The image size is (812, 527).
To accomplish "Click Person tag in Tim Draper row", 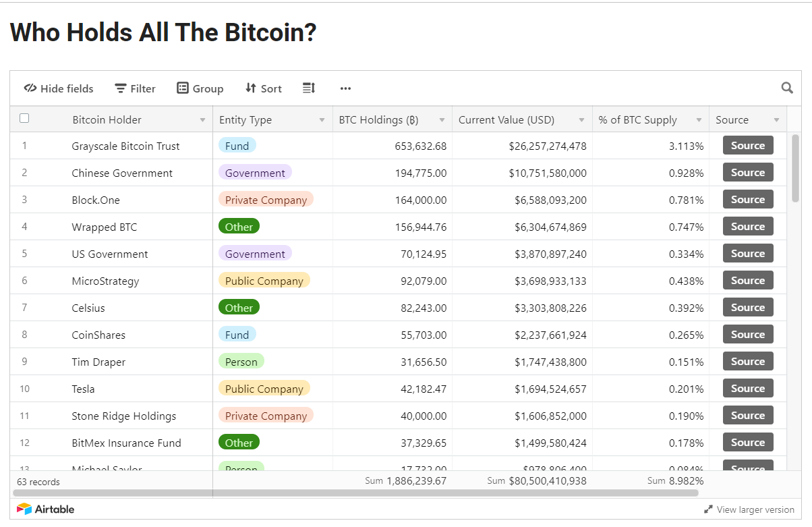I will [x=241, y=362].
